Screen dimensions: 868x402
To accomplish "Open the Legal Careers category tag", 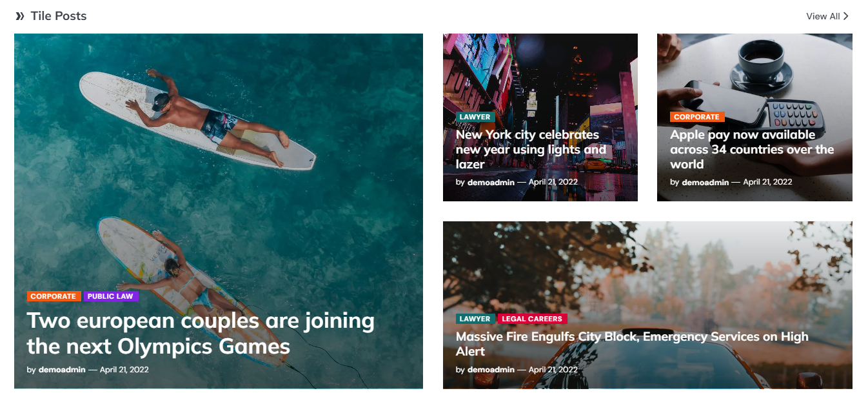I will pos(532,319).
